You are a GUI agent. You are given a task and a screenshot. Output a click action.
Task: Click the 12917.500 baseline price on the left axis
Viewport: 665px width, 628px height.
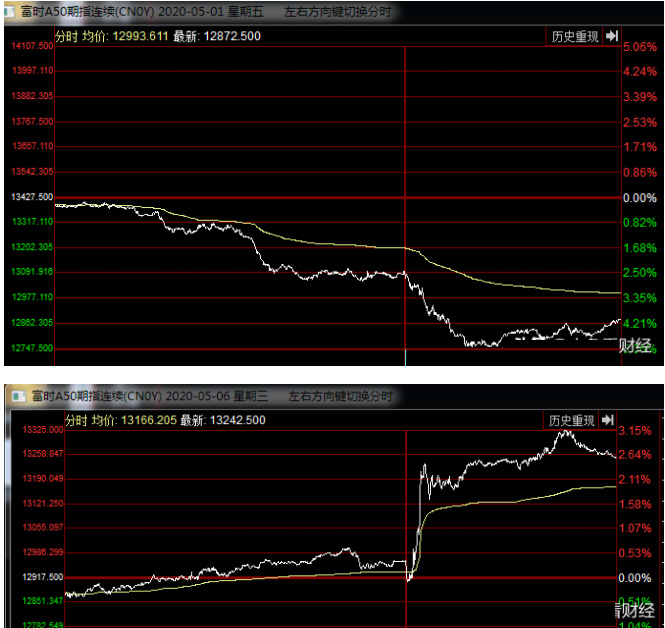point(41,577)
